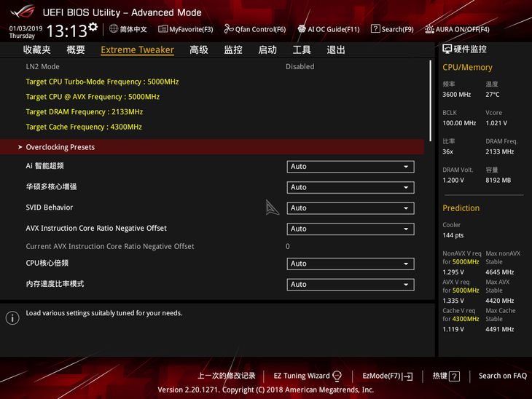Switch to 工具 tab
The width and height of the screenshot is (532, 399).
click(x=302, y=50)
